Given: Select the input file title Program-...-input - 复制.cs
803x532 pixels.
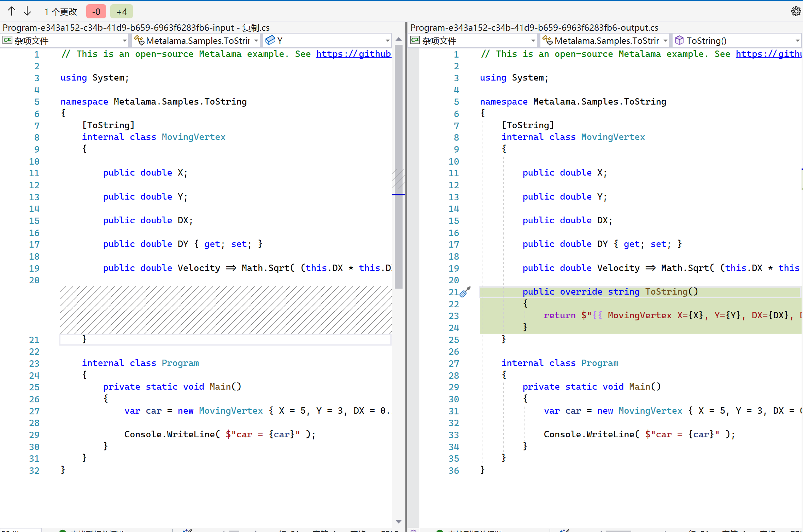Looking at the screenshot, I should [x=136, y=28].
